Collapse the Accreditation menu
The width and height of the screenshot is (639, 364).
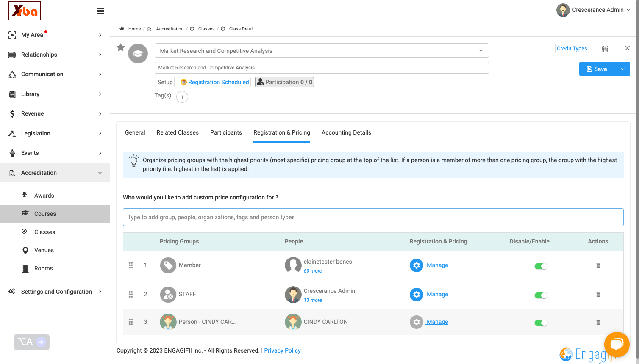tap(55, 173)
